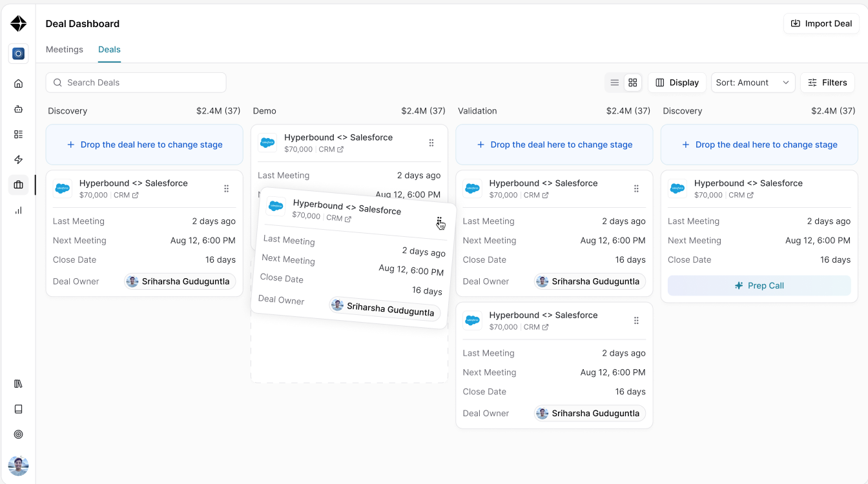Click Sriharsha Gudugunt­la chip on Discovery card

pyautogui.click(x=180, y=281)
